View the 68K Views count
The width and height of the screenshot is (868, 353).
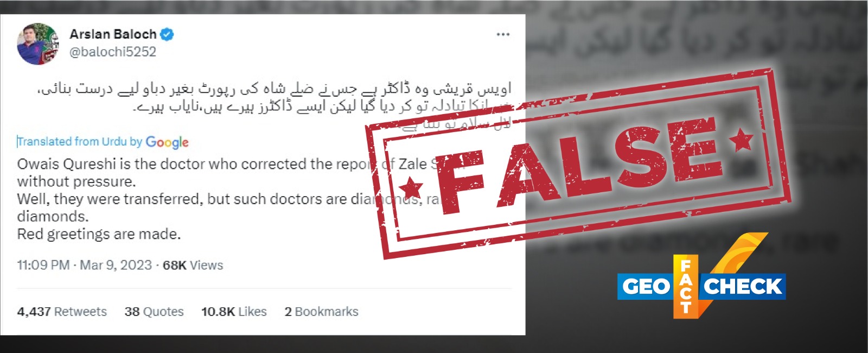193,265
